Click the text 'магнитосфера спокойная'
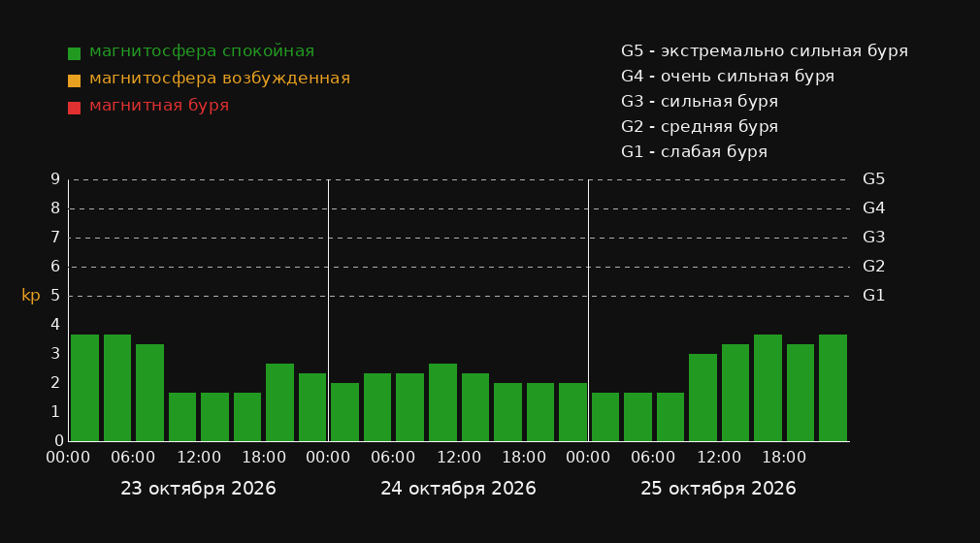The image size is (980, 543). [x=202, y=51]
